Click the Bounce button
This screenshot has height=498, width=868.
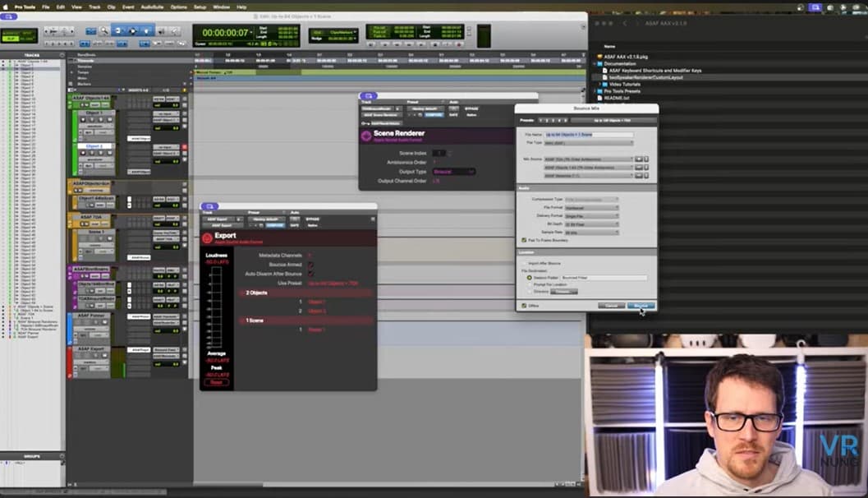point(641,306)
